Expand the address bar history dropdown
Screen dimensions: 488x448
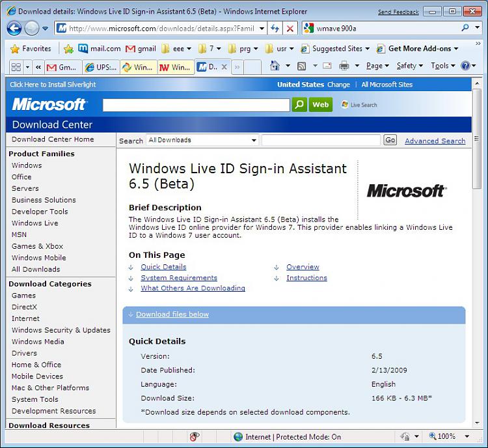[262, 29]
